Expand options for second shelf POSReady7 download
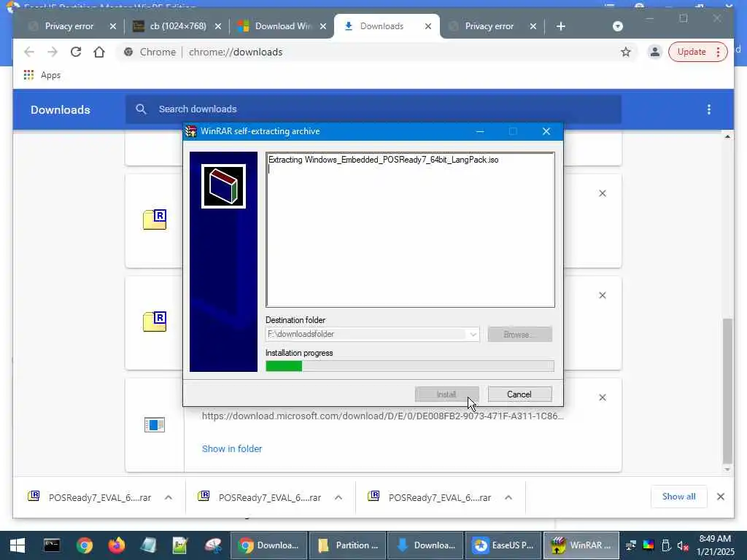Viewport: 747px width, 560px height. 338,497
